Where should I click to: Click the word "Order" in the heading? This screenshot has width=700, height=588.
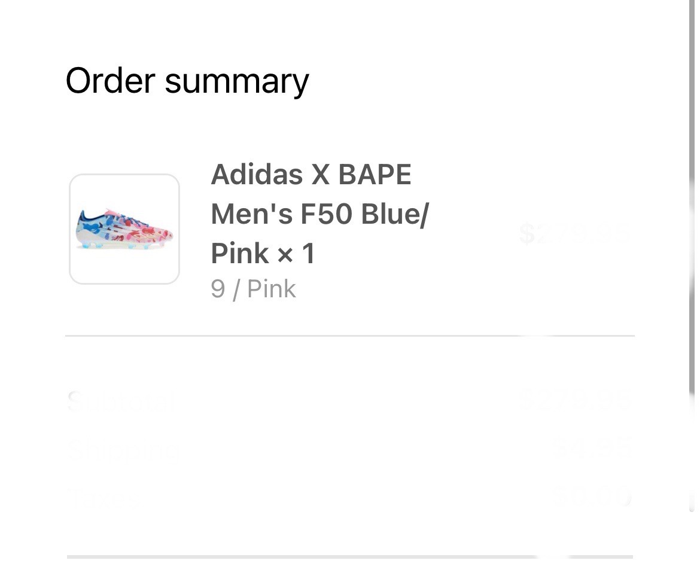[x=110, y=81]
